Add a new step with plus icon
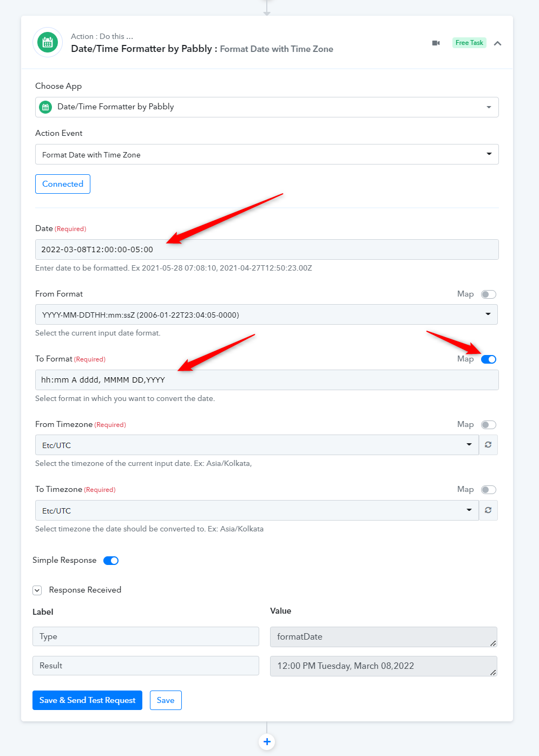This screenshot has width=539, height=756. pos(267,741)
